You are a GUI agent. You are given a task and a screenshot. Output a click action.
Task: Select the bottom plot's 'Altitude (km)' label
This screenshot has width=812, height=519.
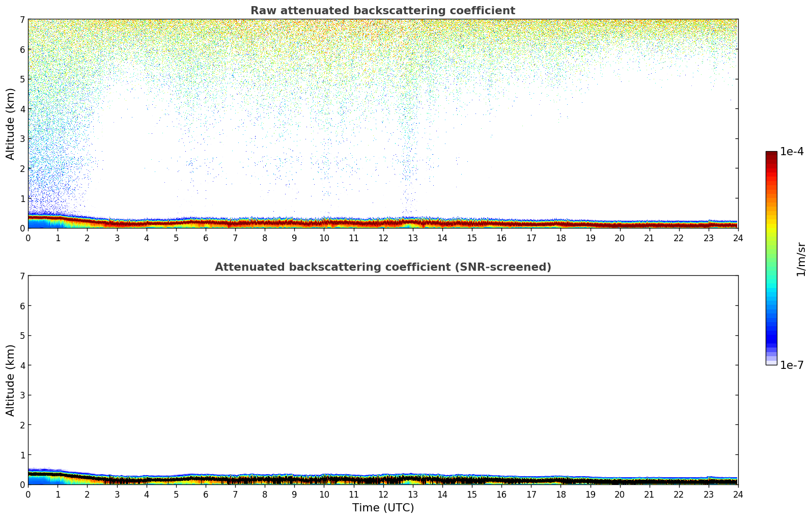[11, 380]
